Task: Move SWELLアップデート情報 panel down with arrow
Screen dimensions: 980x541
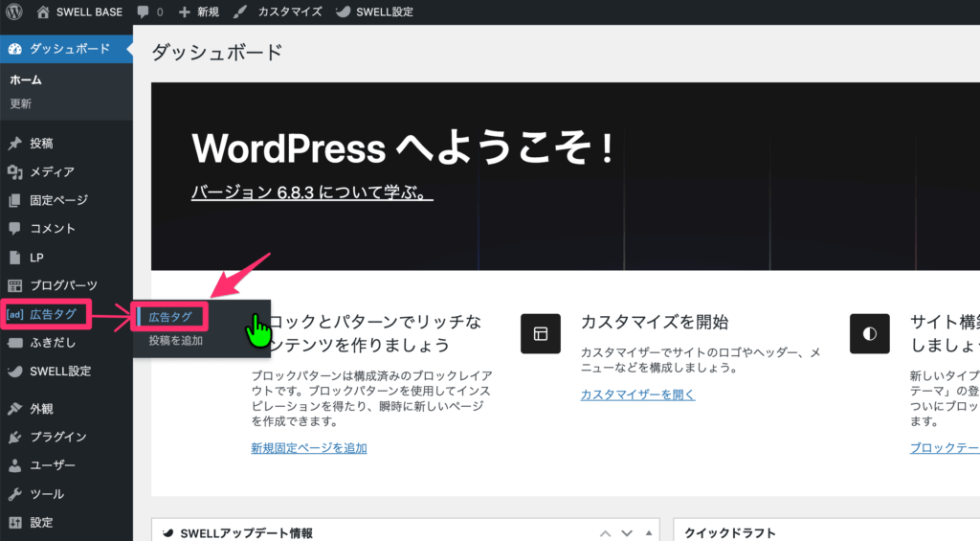Action: click(x=627, y=533)
